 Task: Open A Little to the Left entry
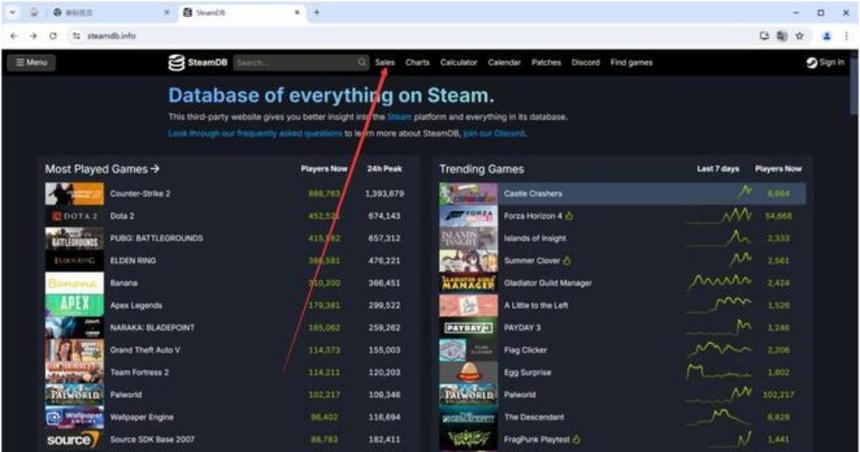(536, 306)
